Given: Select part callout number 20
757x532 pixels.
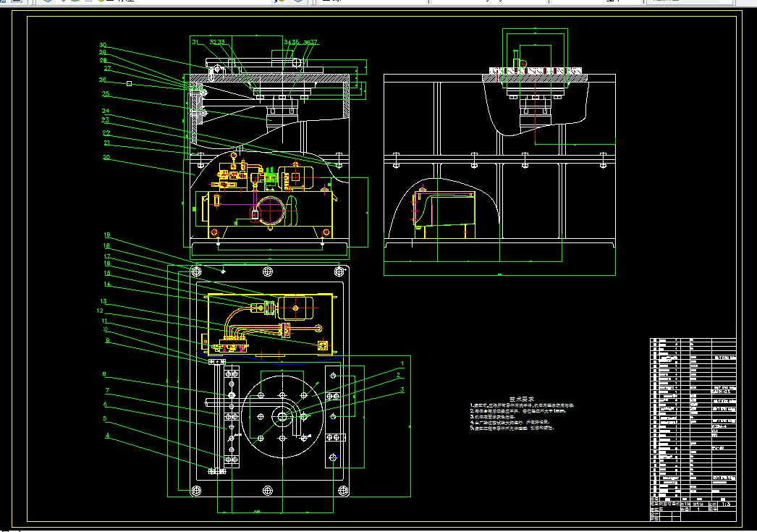Looking at the screenshot, I should pos(106,157).
